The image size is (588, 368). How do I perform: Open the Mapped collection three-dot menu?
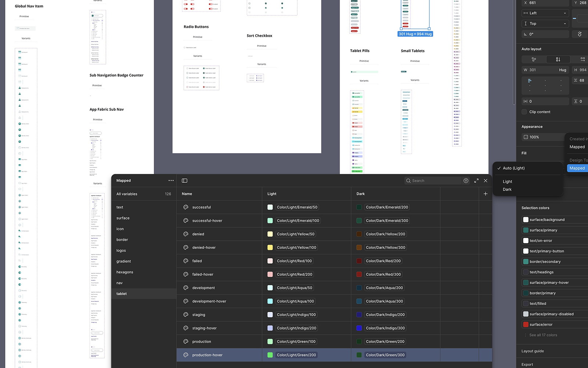[171, 181]
